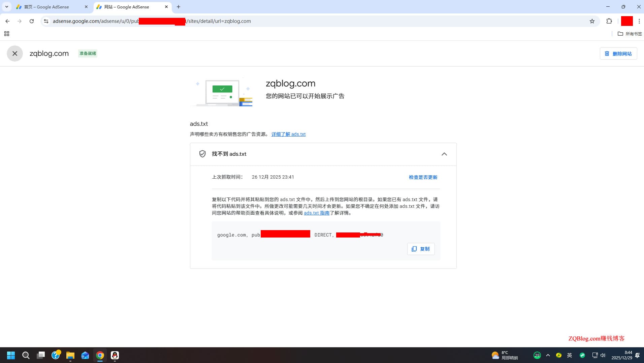Click the shield icon beside 找不到 ads.txt

[202, 154]
